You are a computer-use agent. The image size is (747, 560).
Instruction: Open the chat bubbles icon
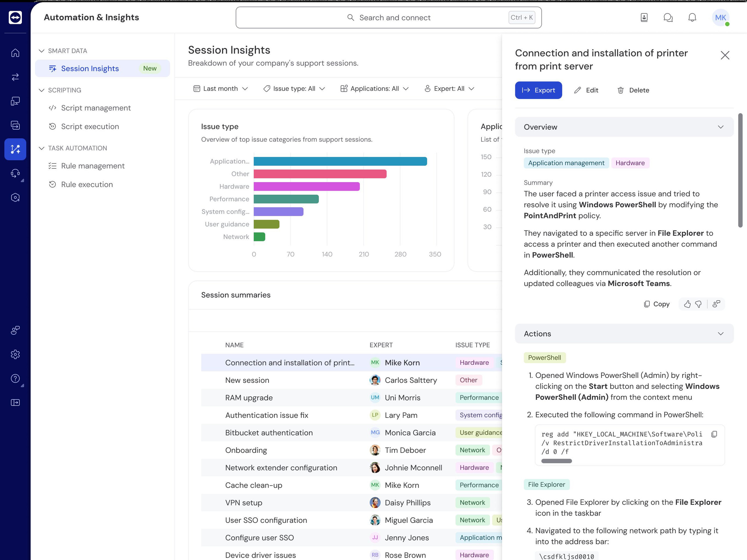pos(668,18)
